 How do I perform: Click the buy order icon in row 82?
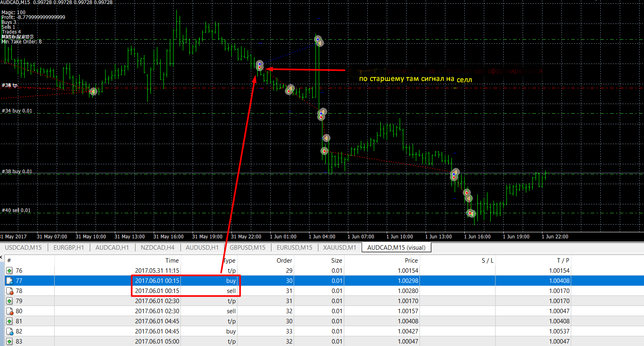9,331
